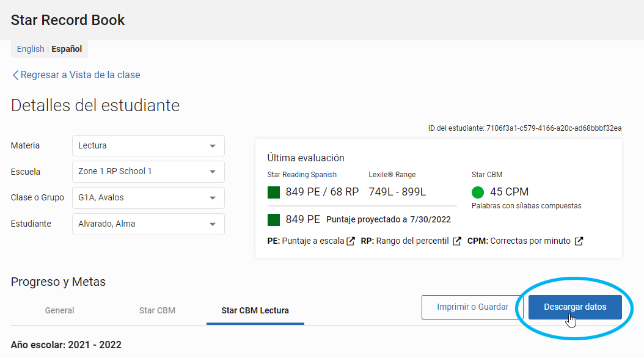The height and width of the screenshot is (358, 644).
Task: Click green square beside 849 PE / 68 RP
Action: tap(274, 192)
